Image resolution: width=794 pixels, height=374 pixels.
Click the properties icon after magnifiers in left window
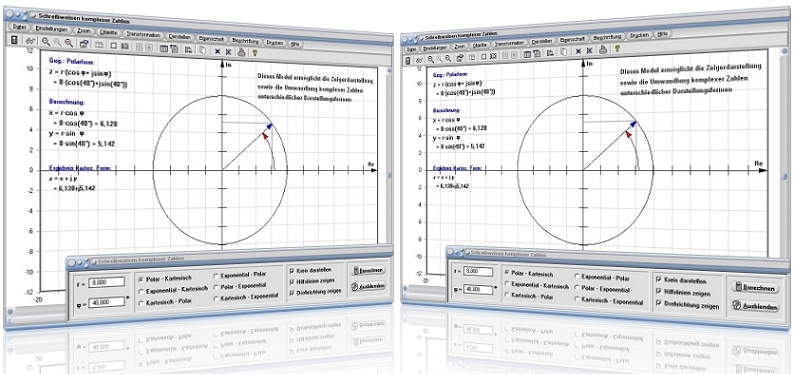point(84,44)
